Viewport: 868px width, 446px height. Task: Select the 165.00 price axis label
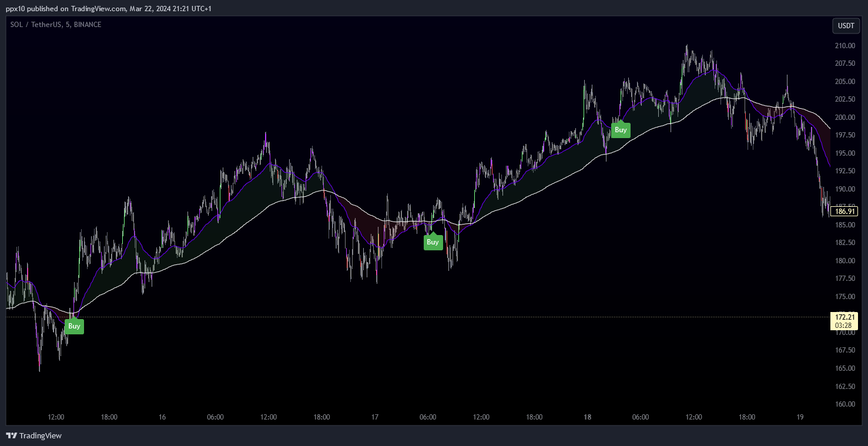point(844,368)
